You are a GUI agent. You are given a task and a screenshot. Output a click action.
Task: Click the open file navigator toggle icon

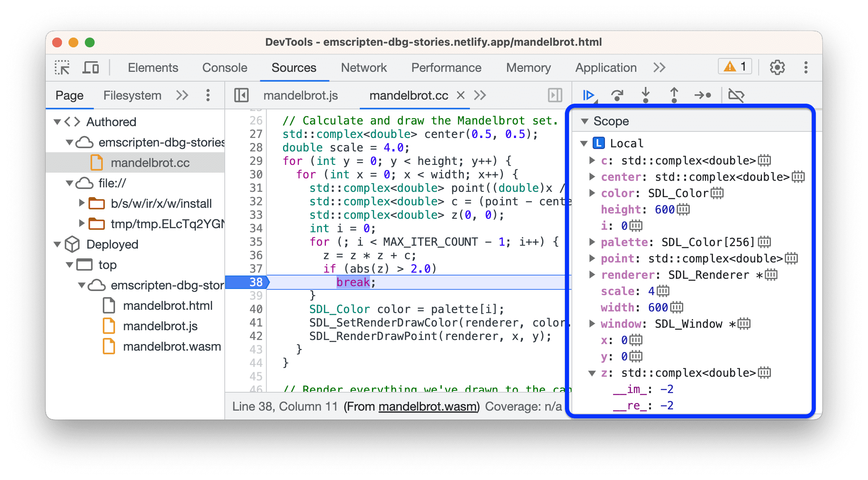click(x=241, y=95)
